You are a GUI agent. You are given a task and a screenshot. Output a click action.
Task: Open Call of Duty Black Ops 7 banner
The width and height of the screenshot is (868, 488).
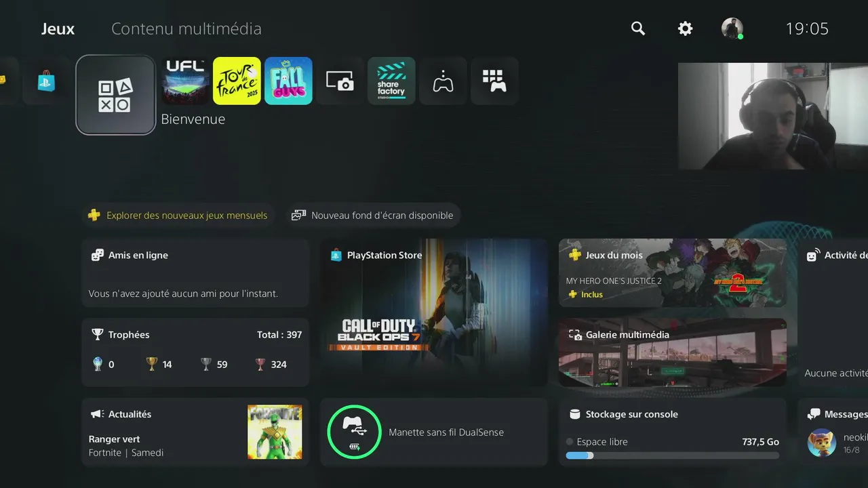[434, 312]
